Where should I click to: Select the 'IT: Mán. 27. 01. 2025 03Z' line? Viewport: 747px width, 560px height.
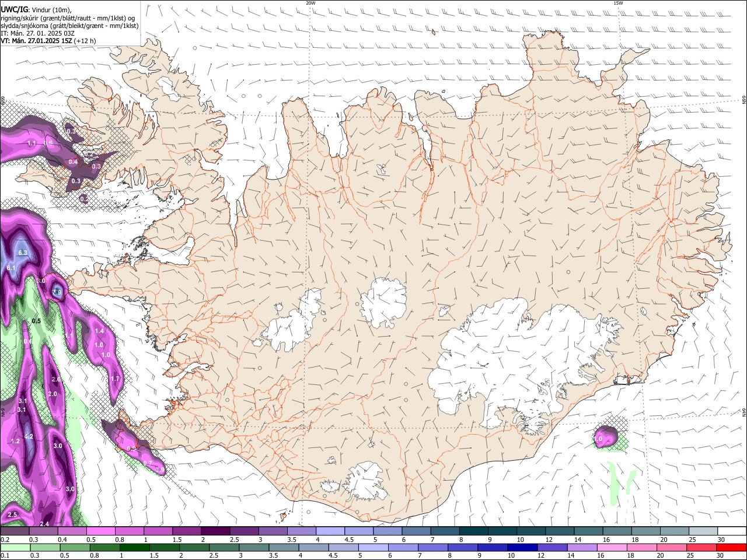click(37, 33)
